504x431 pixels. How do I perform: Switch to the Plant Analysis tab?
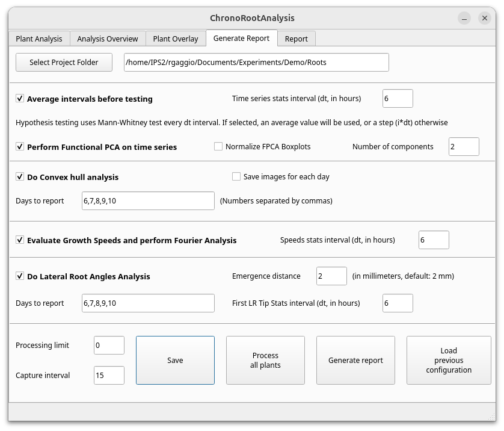click(39, 39)
